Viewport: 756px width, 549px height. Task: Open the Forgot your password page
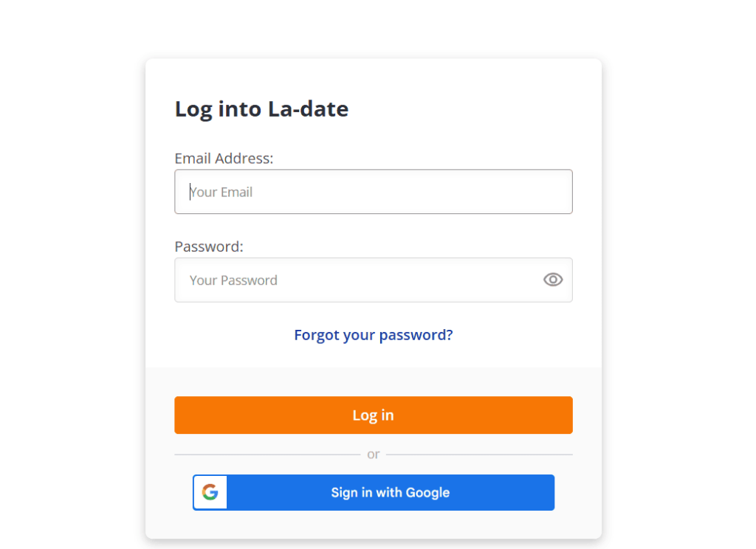click(x=373, y=334)
